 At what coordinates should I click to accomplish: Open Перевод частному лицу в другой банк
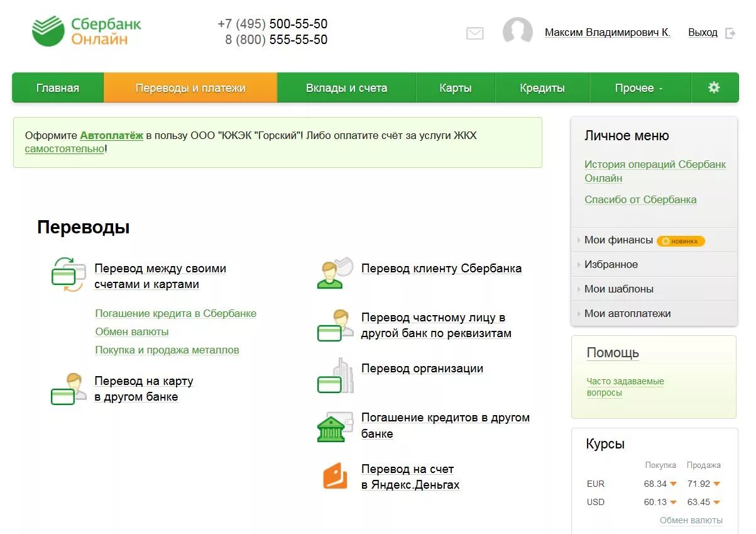(x=436, y=325)
